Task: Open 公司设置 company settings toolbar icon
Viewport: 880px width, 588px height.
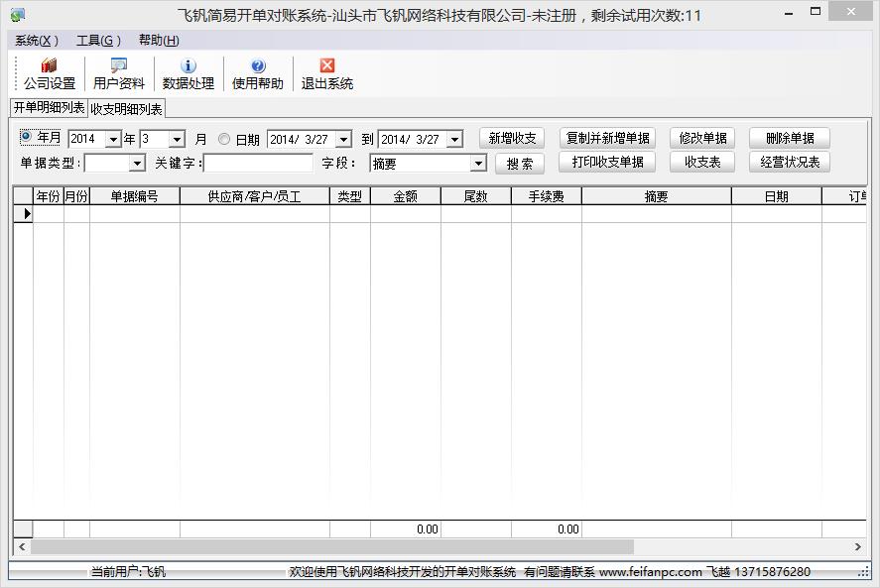Action: tap(50, 74)
